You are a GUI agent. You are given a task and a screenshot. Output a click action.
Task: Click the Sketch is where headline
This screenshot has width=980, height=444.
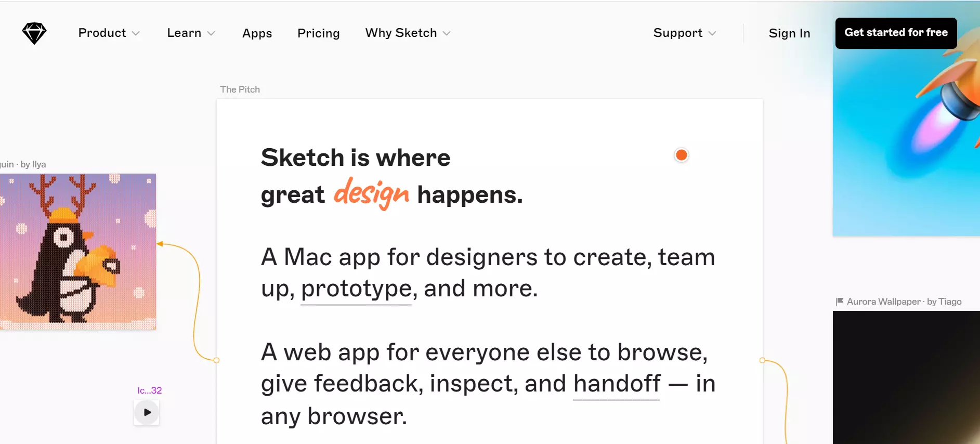click(x=356, y=158)
